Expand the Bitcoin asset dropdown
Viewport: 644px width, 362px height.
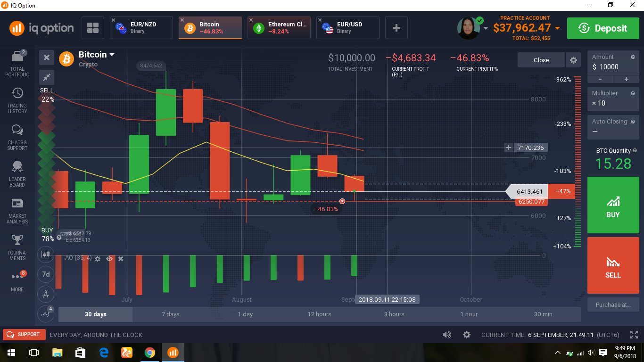pyautogui.click(x=112, y=55)
